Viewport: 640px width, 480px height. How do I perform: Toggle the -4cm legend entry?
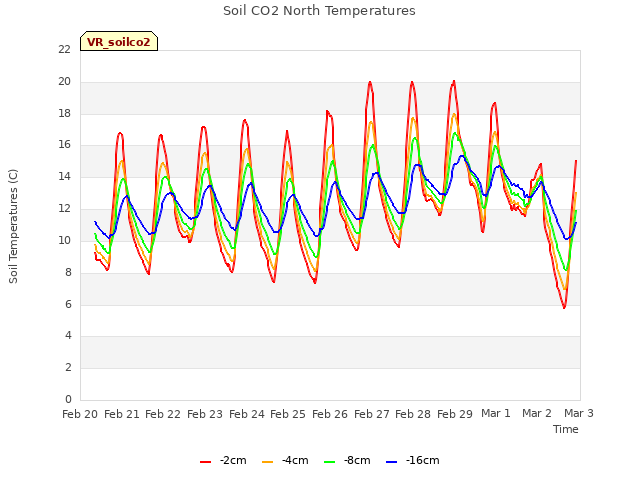click(285, 460)
